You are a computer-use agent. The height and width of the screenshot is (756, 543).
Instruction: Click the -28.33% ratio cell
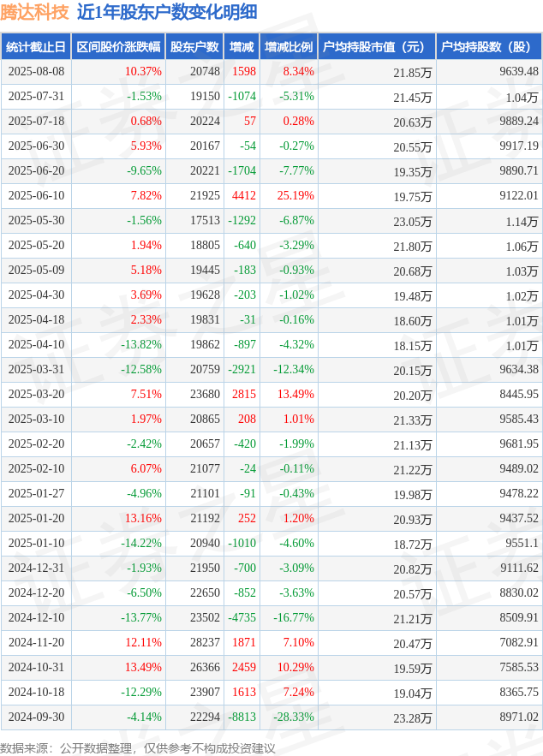(x=294, y=717)
